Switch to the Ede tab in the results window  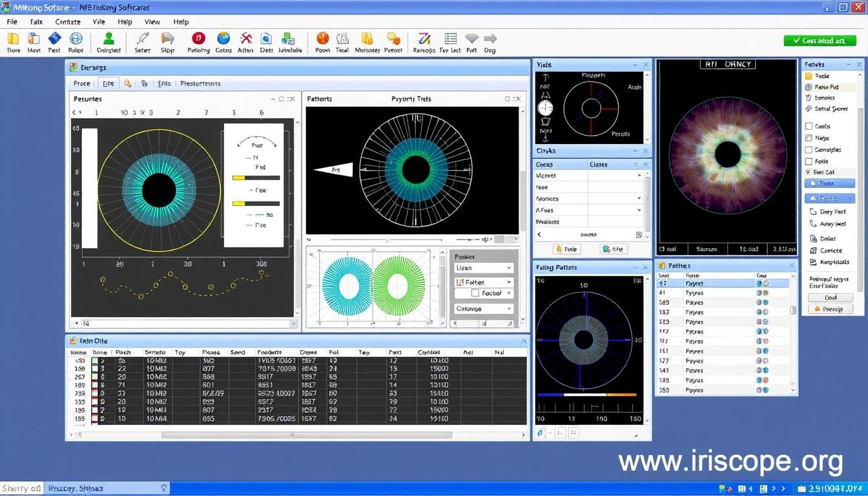pos(108,83)
